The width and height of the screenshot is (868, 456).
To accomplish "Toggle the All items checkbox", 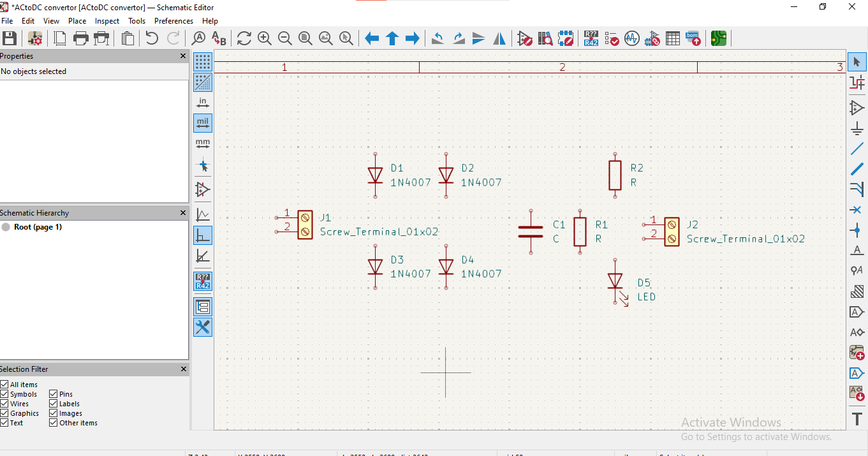I will click(x=4, y=385).
